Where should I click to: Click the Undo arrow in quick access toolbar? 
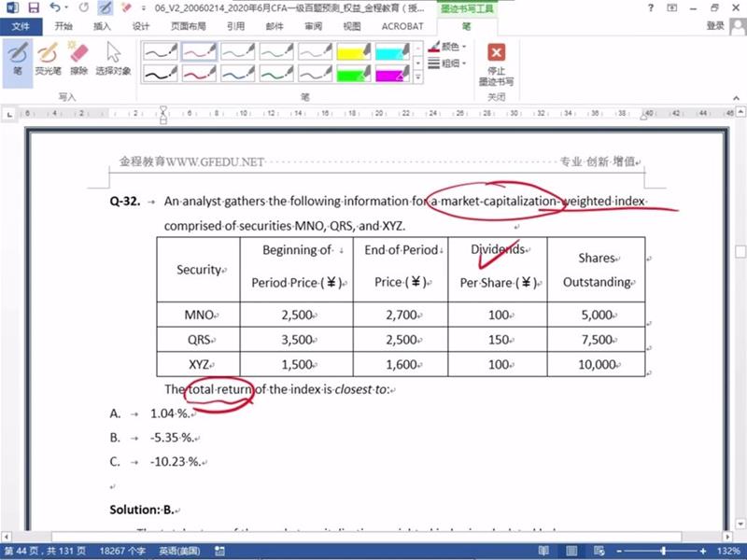(x=55, y=7)
